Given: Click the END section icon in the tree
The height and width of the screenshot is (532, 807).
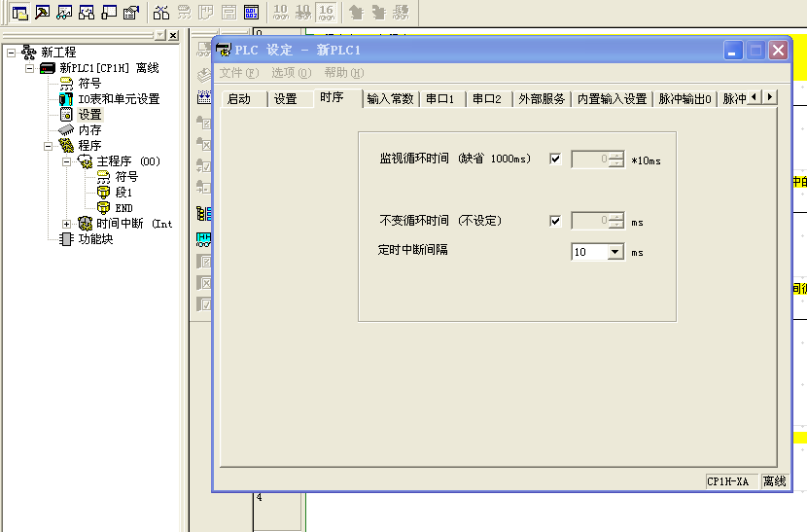Looking at the screenshot, I should pyautogui.click(x=103, y=208).
